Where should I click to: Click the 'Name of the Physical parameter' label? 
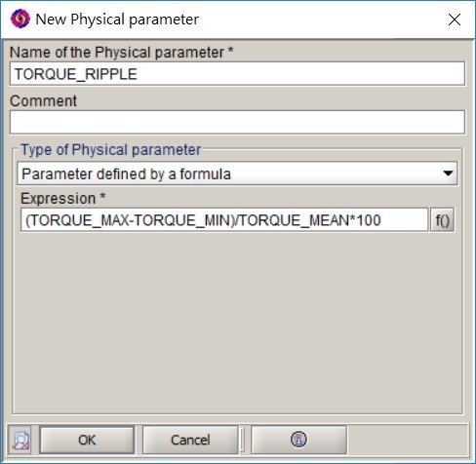coord(121,53)
